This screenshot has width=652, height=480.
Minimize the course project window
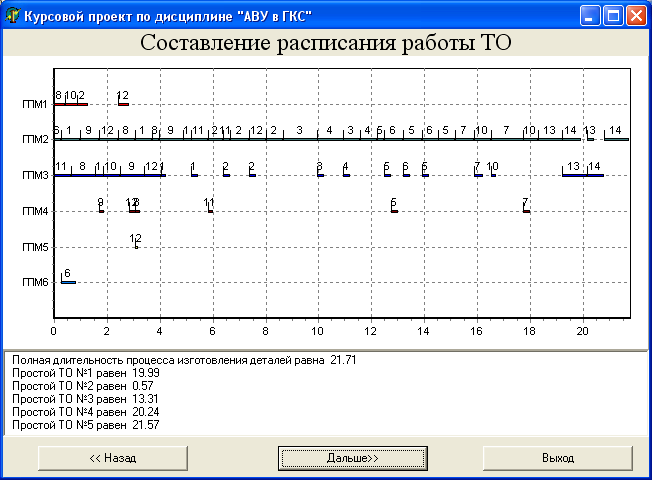(x=589, y=15)
